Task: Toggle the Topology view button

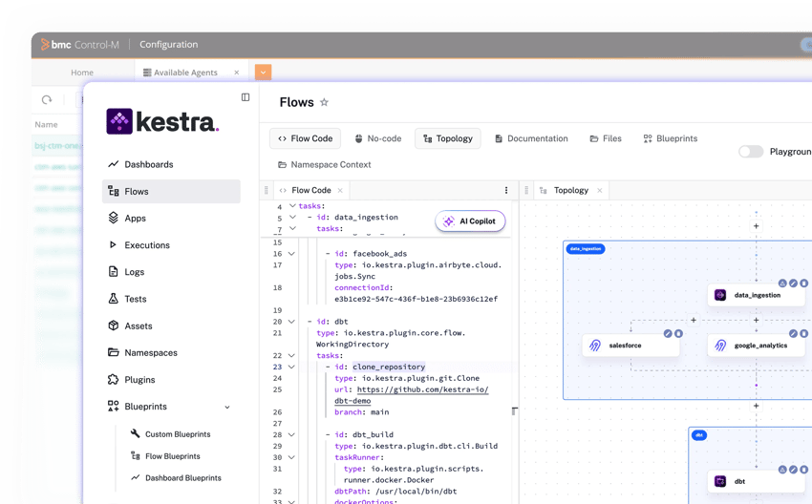Action: [447, 138]
